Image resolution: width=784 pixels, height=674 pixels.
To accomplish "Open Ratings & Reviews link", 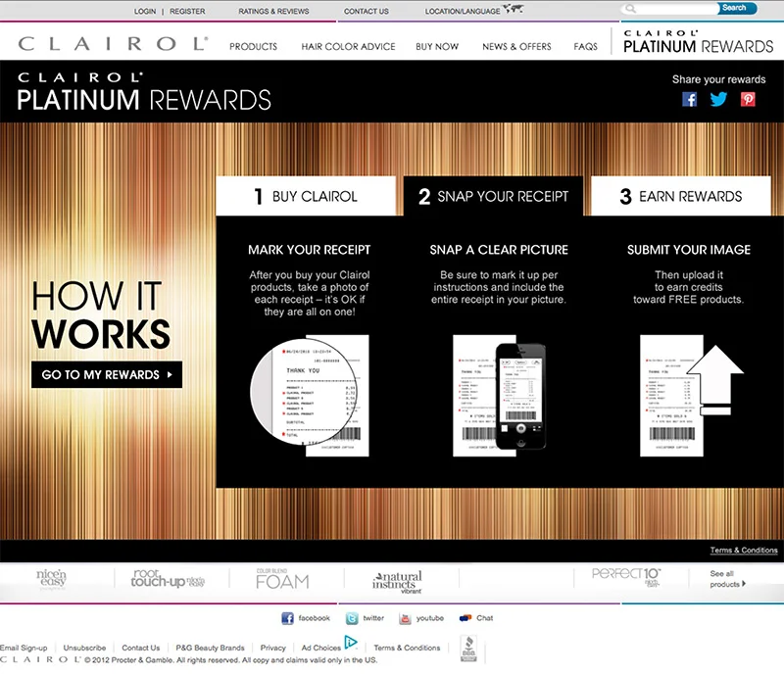I will coord(273,11).
